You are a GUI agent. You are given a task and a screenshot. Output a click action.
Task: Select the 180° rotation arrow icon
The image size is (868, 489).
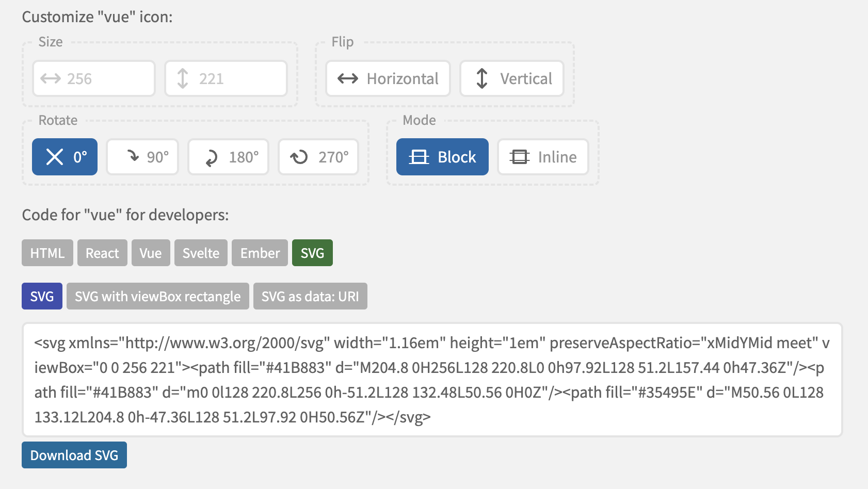coord(211,157)
